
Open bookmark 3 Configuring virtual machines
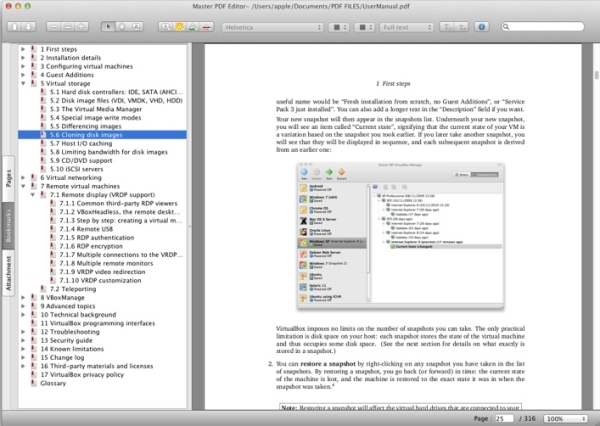coord(87,66)
